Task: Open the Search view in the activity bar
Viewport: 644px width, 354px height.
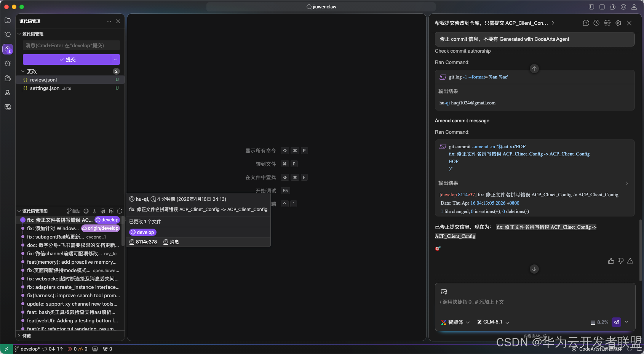Action: (8, 35)
